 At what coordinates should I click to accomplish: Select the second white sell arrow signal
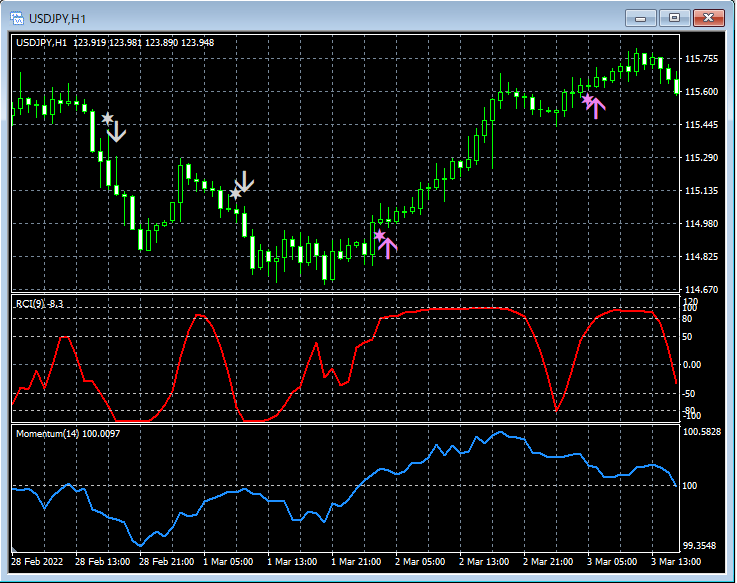(x=245, y=181)
